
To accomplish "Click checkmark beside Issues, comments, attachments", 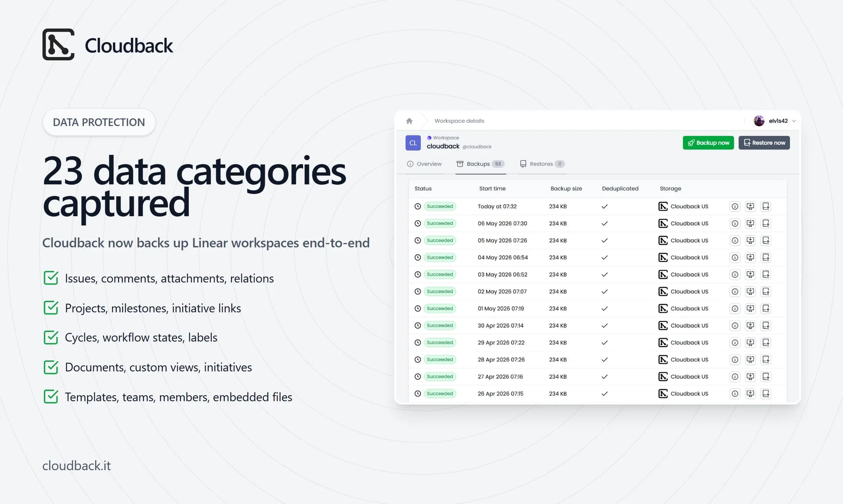I will click(51, 278).
